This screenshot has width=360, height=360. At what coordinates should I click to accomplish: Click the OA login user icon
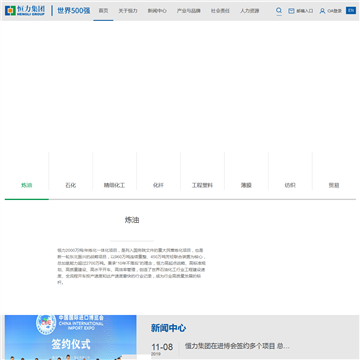[322, 11]
